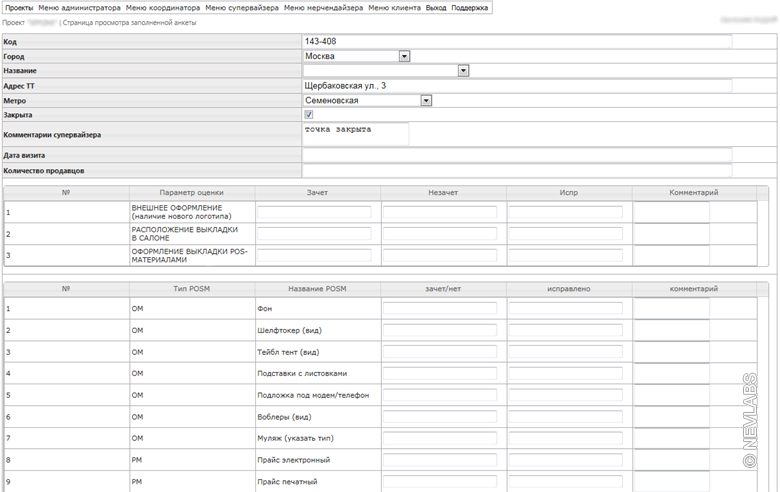Viewport: 780px width, 492px height.
Task: Open Меню супервайзера in top bar
Action: (241, 7)
